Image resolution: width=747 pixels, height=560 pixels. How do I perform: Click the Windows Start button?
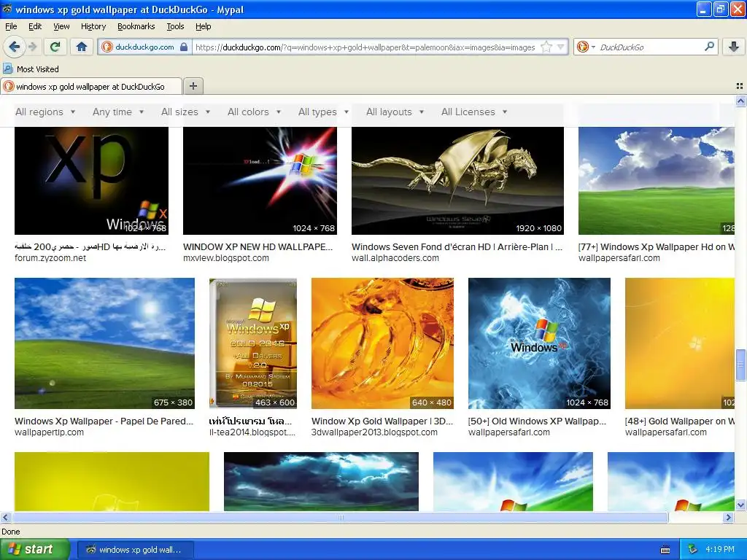tap(34, 550)
